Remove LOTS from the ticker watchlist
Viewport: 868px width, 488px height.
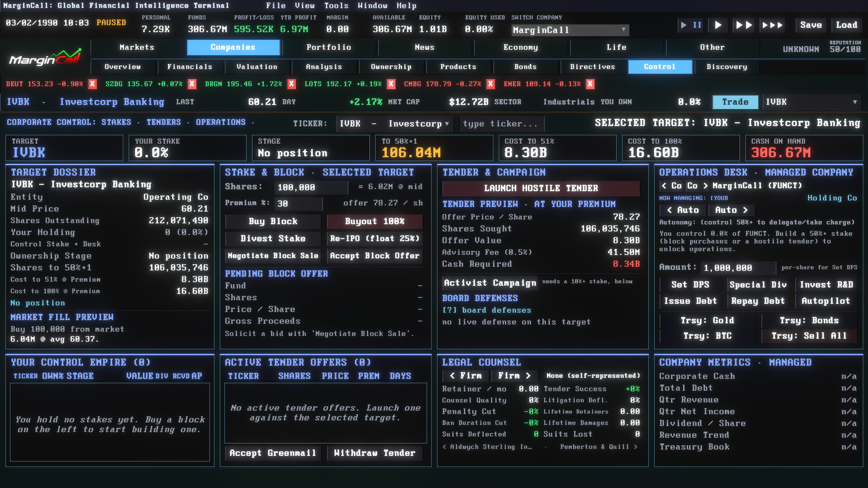coord(391,84)
